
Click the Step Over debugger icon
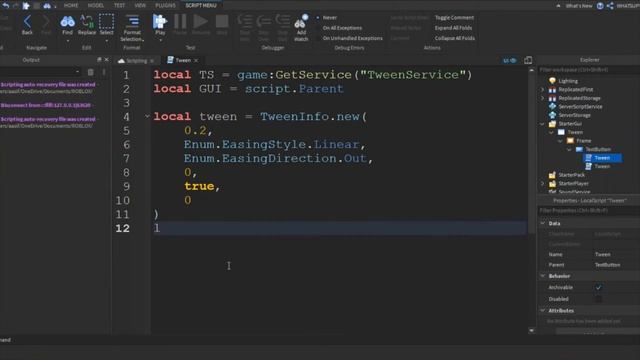point(264,21)
